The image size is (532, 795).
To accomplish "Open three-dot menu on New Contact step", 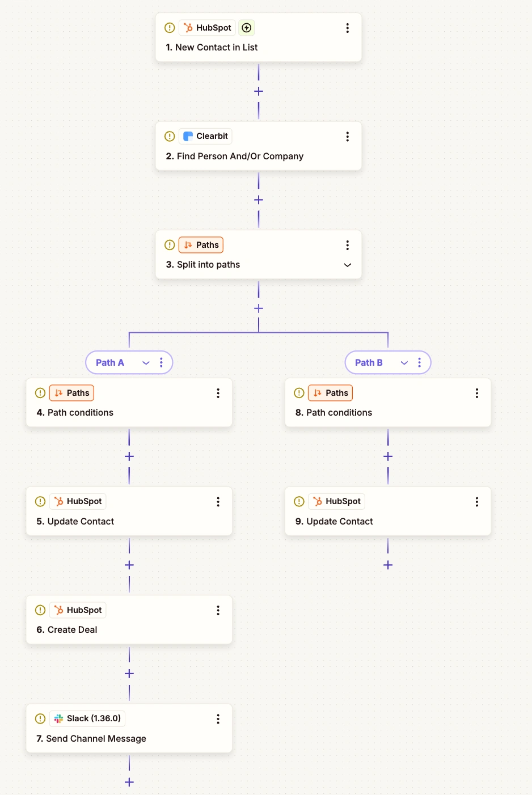I will 347,28.
